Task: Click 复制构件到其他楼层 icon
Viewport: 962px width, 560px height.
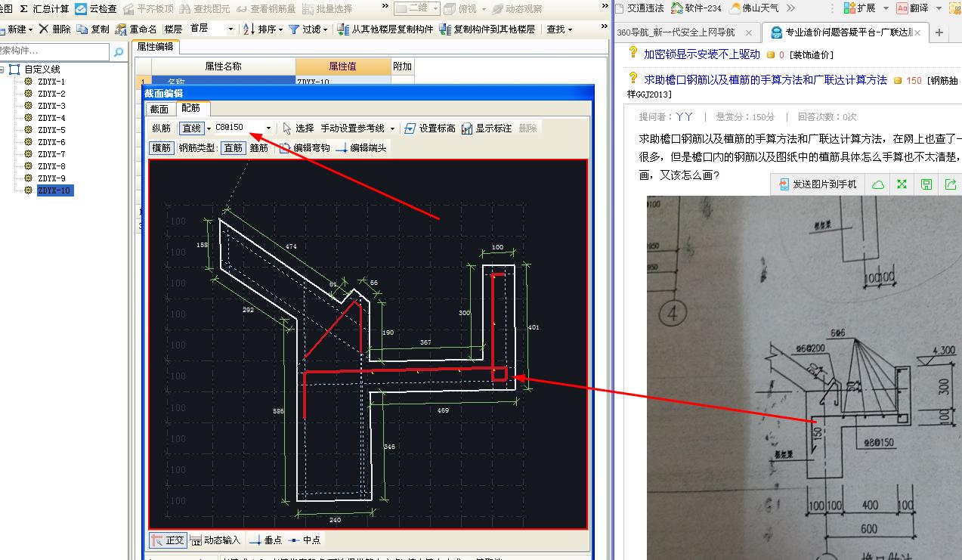Action: (x=445, y=29)
